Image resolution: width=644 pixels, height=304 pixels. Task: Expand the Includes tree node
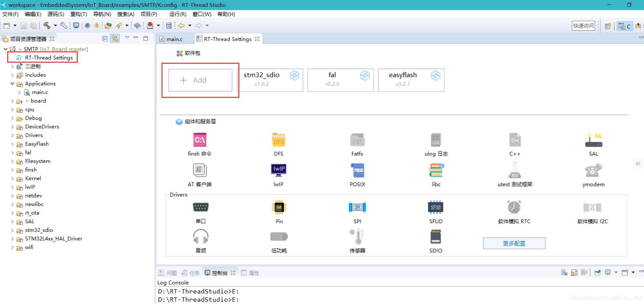[x=13, y=75]
